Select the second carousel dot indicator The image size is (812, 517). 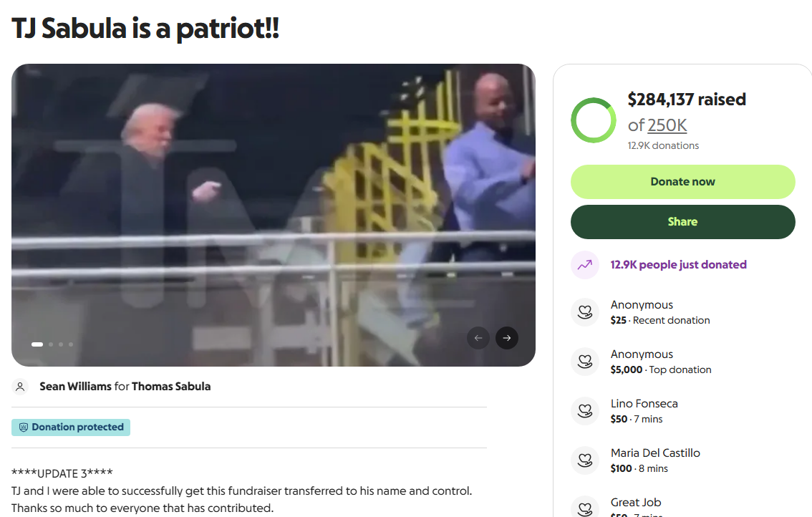click(51, 344)
